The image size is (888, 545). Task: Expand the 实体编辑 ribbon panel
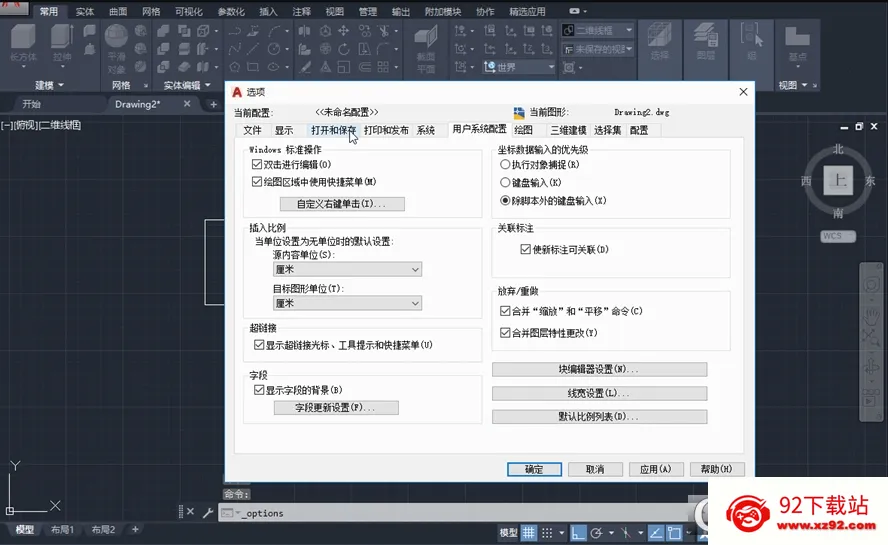tap(187, 86)
